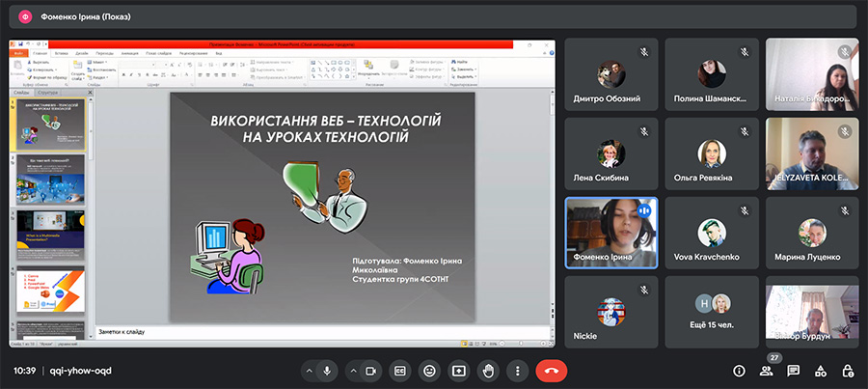Open the three-dot more options menu

coord(518,371)
